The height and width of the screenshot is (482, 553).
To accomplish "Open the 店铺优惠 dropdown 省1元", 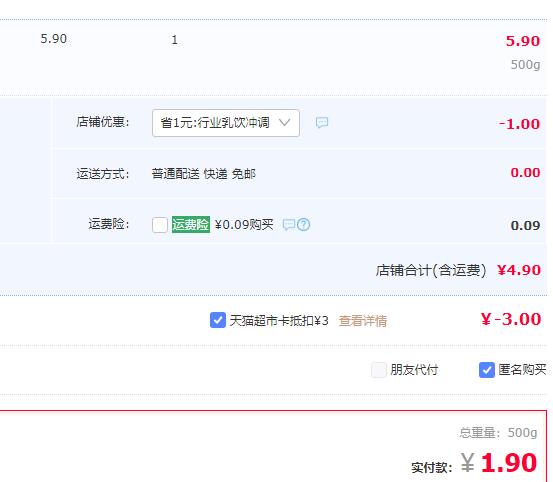I will [x=226, y=123].
